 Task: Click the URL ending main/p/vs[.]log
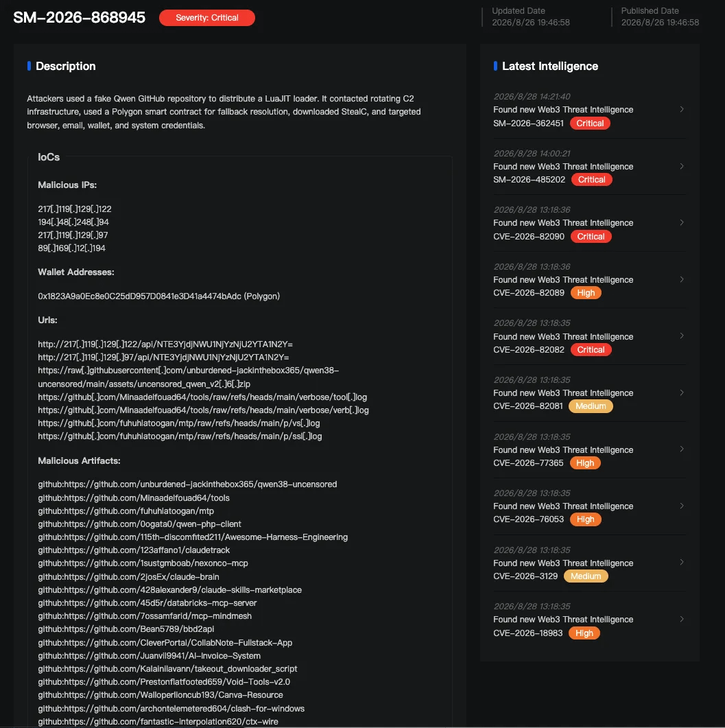pos(179,423)
